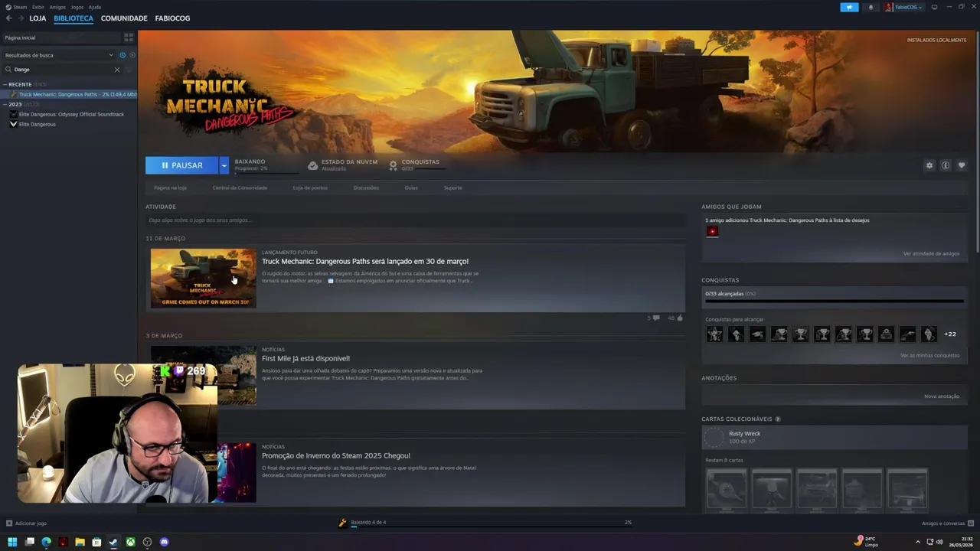Go back with the Steam back arrow
Viewport: 980px width, 551px height.
click(9, 18)
